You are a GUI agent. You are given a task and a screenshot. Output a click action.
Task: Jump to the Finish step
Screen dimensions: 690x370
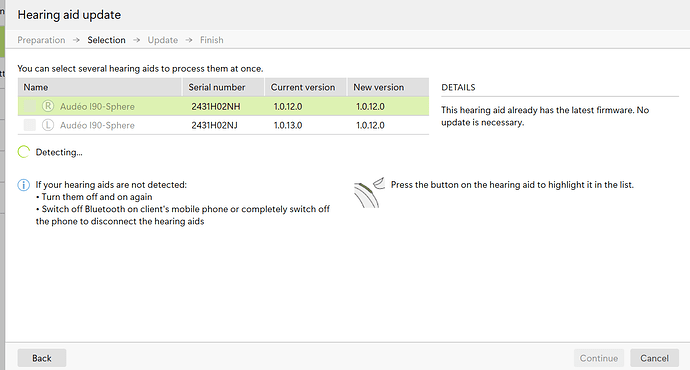(212, 40)
